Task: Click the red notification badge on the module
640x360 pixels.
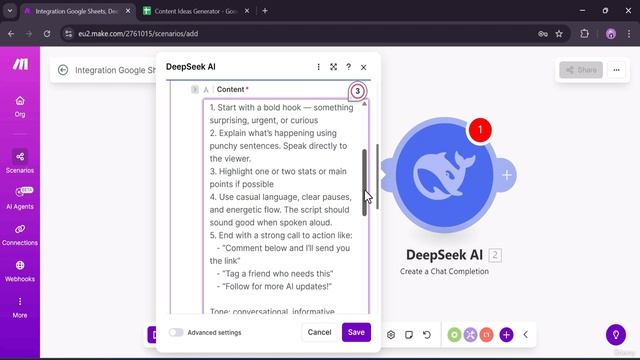Action: point(480,130)
